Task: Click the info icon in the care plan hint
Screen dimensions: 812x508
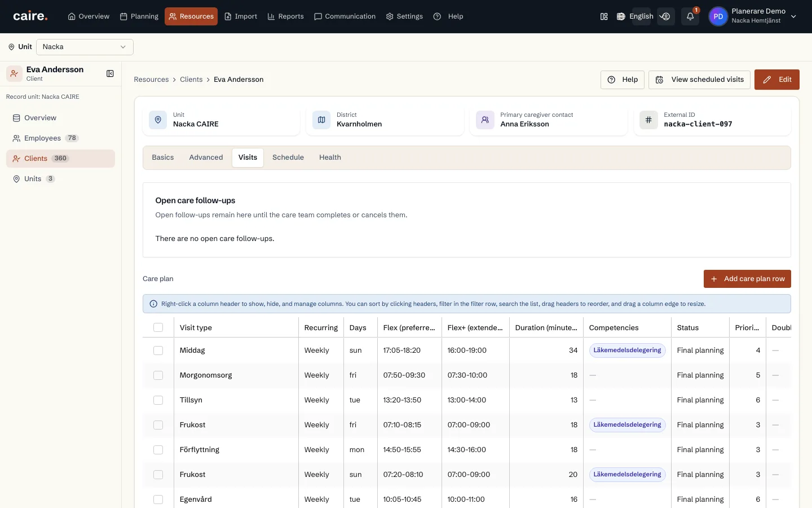Action: 153,304
